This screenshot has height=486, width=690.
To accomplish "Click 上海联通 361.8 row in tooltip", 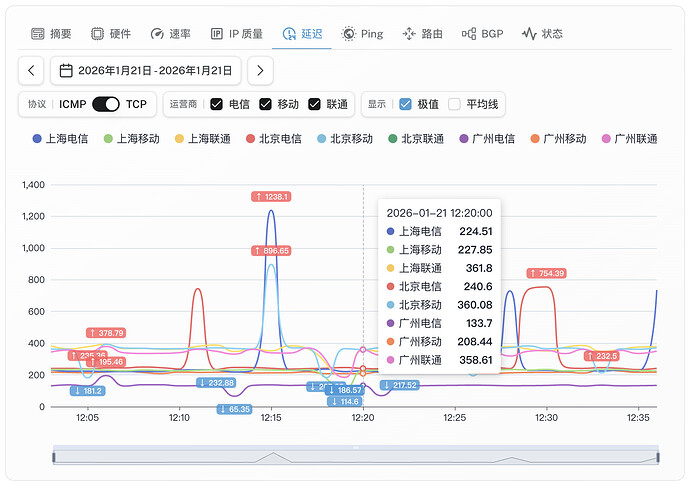I will pyautogui.click(x=439, y=268).
